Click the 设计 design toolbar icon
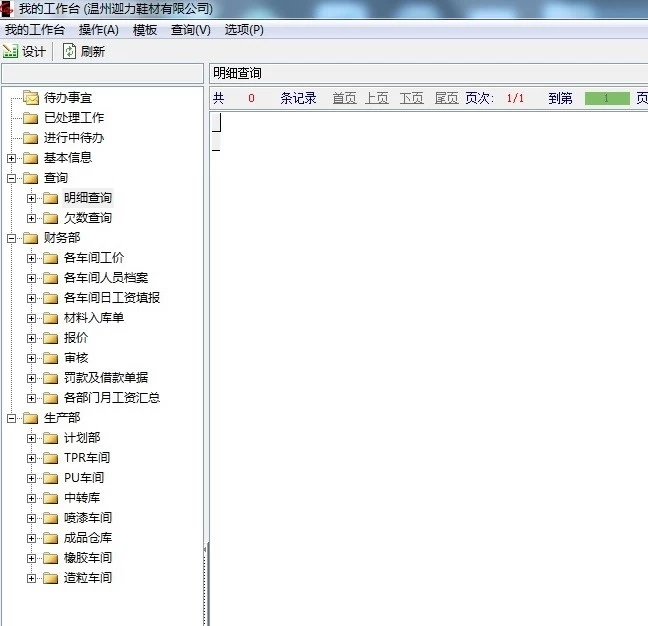 [x=11, y=51]
